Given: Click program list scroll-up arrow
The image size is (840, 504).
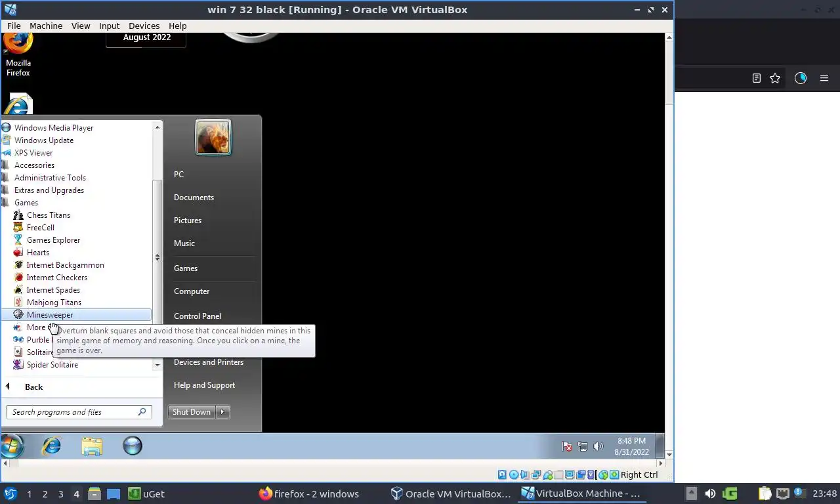Looking at the screenshot, I should click(157, 127).
